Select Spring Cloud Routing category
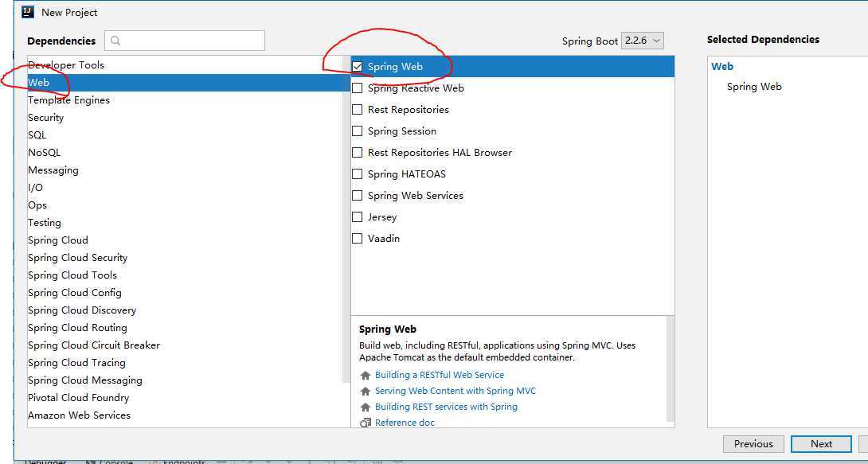868x464 pixels. pyautogui.click(x=186, y=328)
